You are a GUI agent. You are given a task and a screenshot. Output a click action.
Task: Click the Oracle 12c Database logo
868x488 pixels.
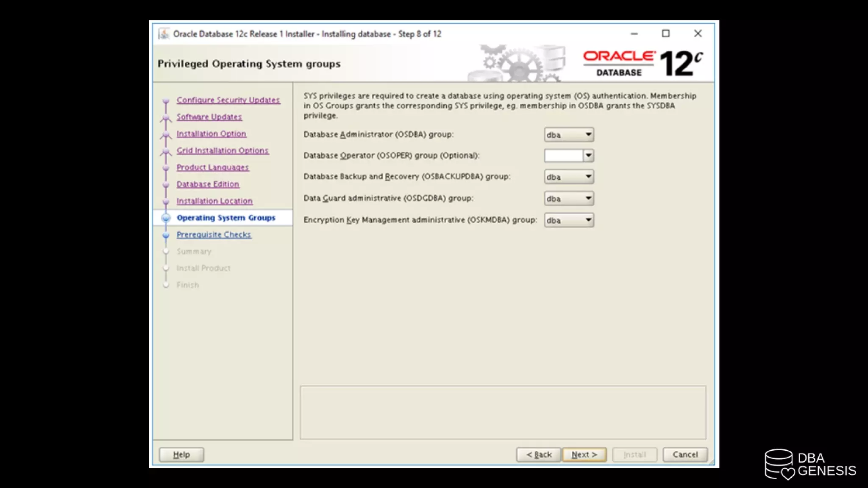pos(643,64)
